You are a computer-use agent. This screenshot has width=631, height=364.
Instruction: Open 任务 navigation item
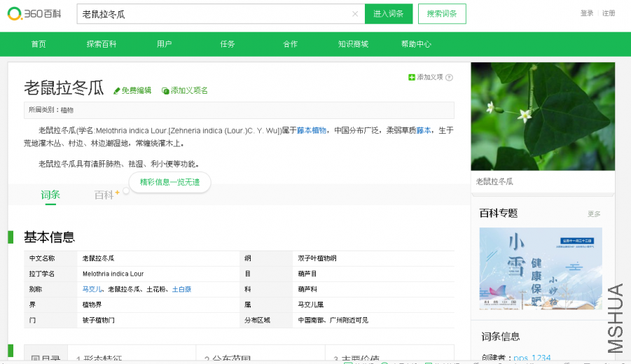click(228, 44)
